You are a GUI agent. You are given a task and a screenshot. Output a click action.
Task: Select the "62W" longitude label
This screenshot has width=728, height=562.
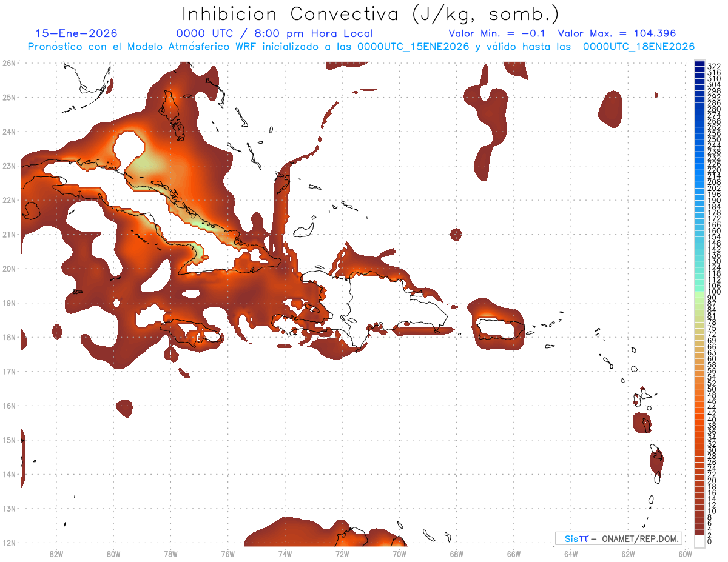pos(628,554)
